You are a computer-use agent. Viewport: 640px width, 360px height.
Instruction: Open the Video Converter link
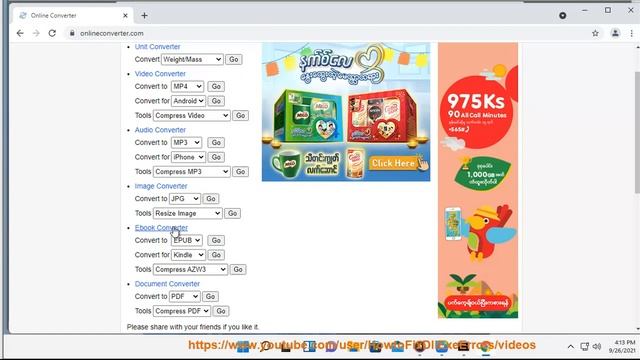160,73
